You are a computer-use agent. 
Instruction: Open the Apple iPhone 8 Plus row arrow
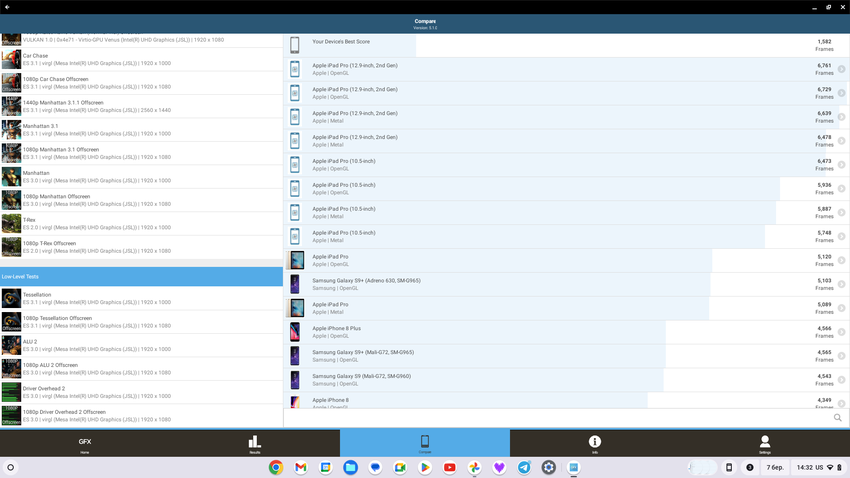coord(841,332)
